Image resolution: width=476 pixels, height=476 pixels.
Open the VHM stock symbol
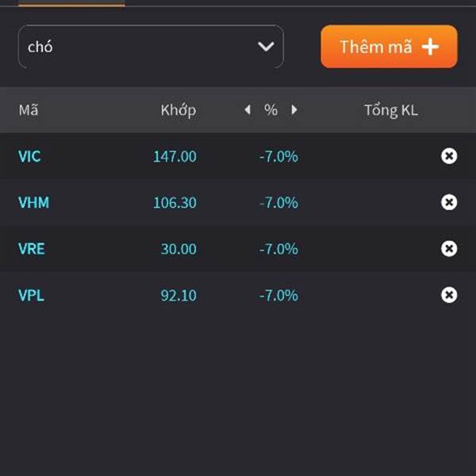click(33, 202)
